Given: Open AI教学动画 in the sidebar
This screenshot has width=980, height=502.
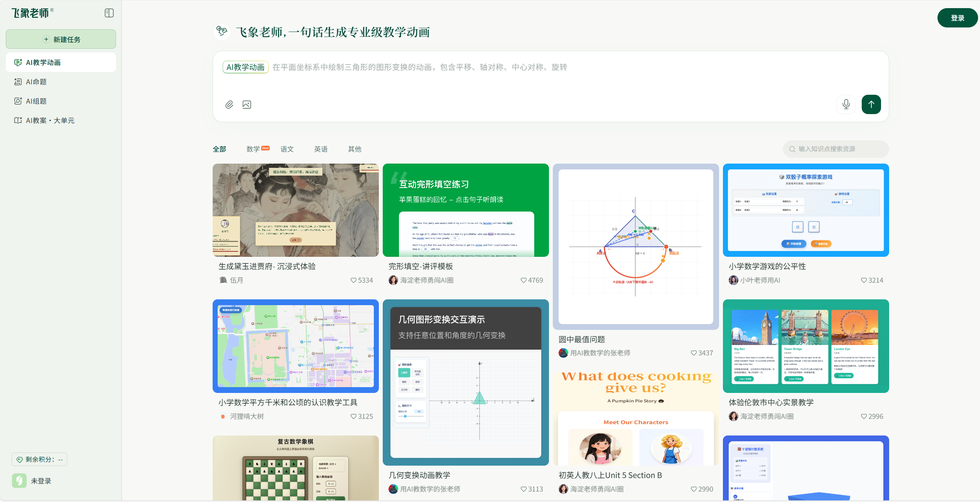Looking at the screenshot, I should pyautogui.click(x=61, y=62).
